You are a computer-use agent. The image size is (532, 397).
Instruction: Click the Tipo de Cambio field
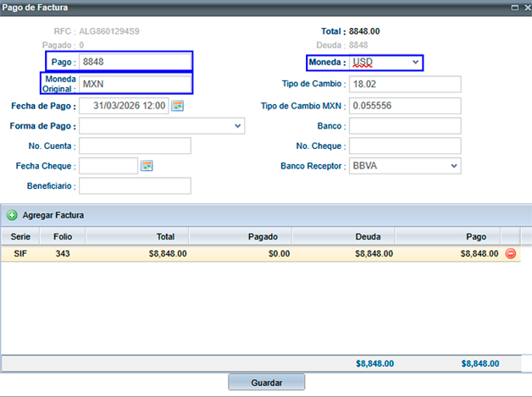[405, 84]
